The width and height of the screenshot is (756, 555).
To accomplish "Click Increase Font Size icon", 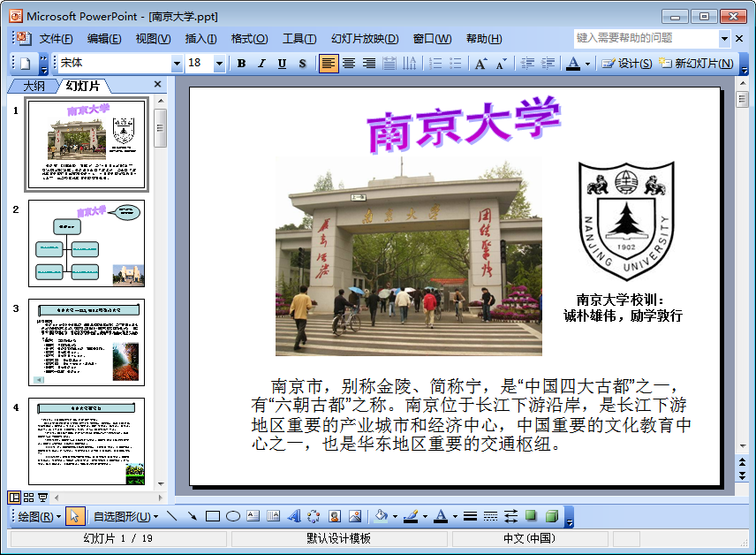I will coord(480,64).
